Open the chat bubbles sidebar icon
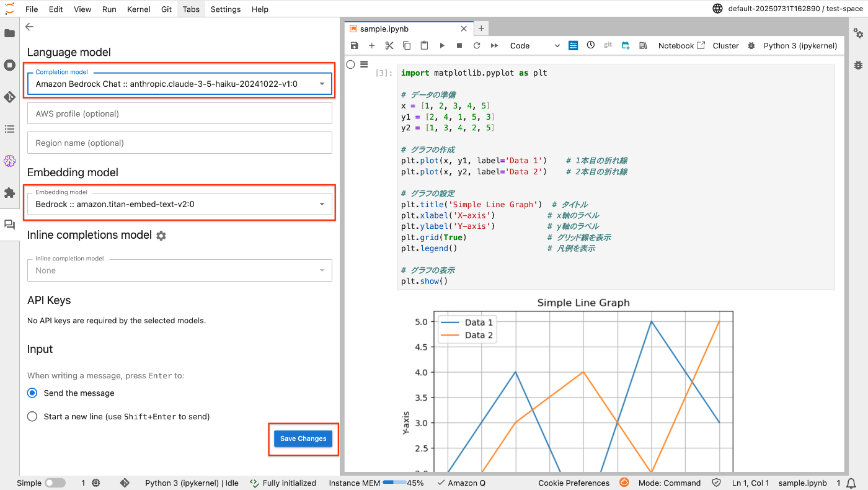868x490 pixels. [x=9, y=225]
